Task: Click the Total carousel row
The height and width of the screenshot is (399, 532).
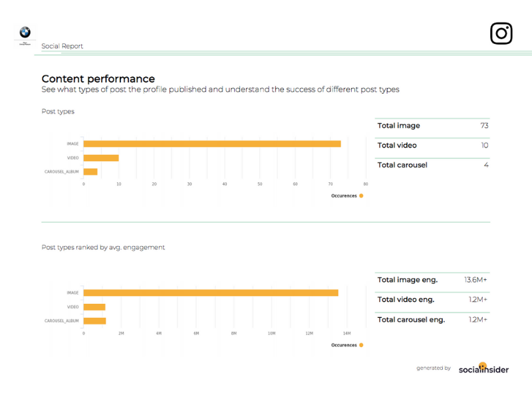Action: coord(432,165)
